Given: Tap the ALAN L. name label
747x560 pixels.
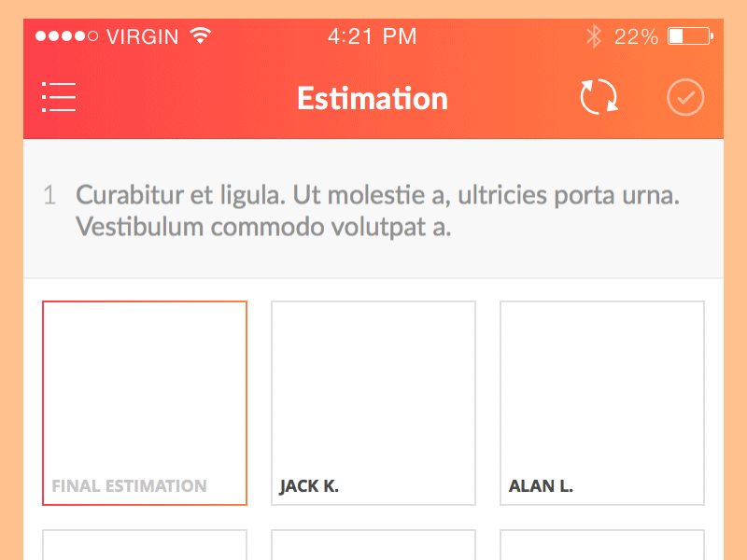Looking at the screenshot, I should (542, 485).
